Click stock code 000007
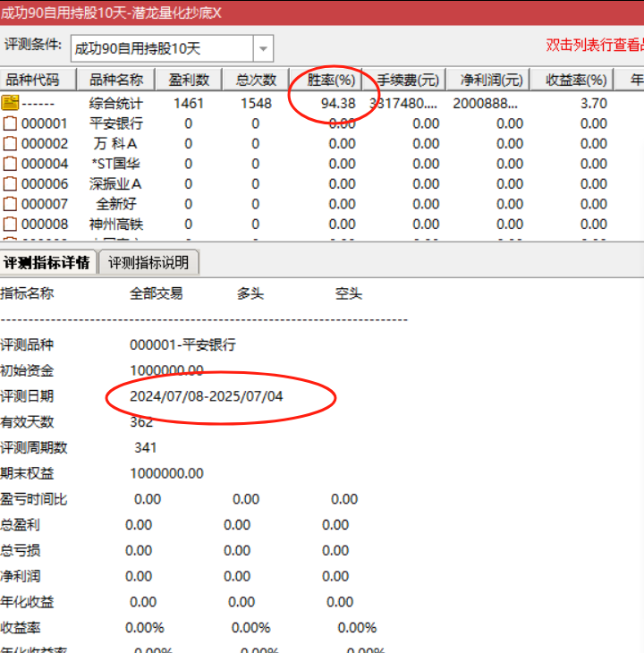Screen dimensions: 644x653 tap(45, 204)
